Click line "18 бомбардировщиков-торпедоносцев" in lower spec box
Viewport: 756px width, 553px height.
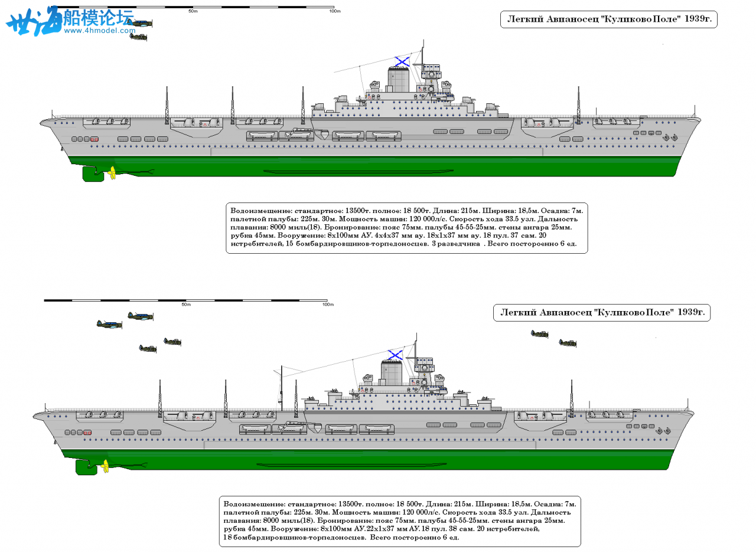point(341,538)
